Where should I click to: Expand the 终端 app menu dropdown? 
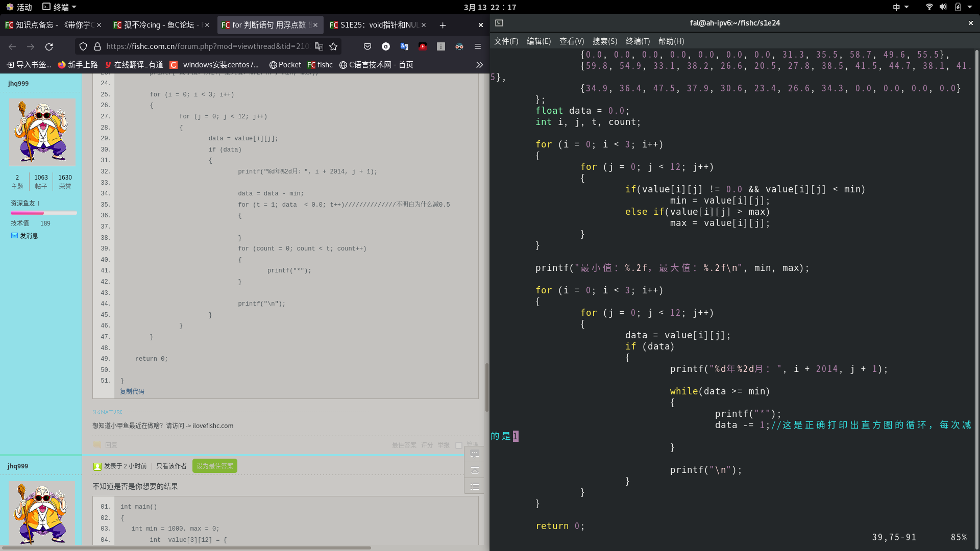[x=59, y=7]
